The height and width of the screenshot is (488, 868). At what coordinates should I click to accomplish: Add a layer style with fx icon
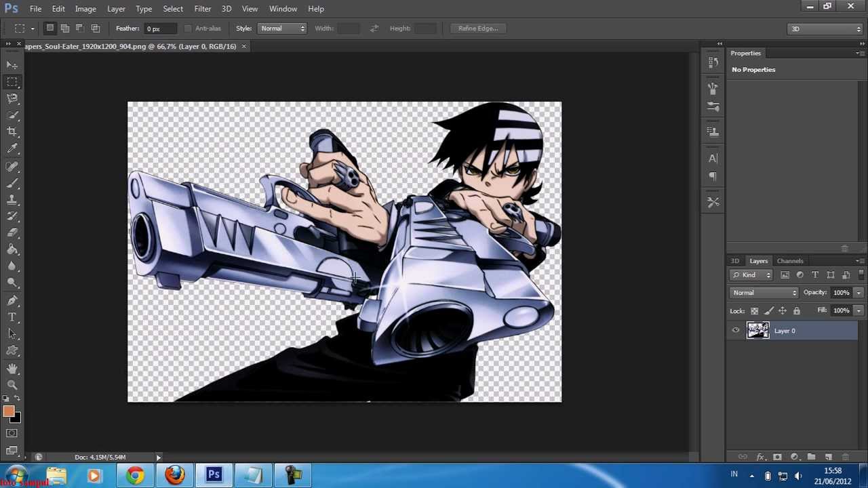point(760,457)
